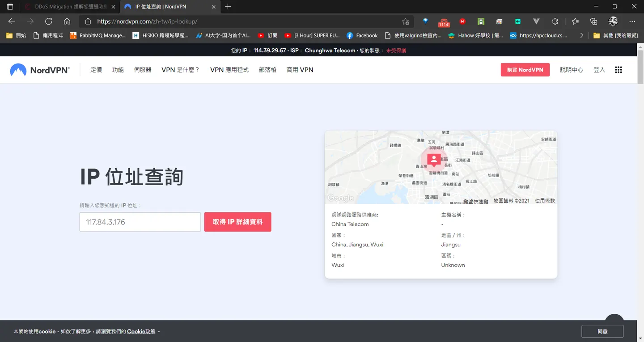Click the 購買 NordVPN button
644x342 pixels.
coord(525,70)
